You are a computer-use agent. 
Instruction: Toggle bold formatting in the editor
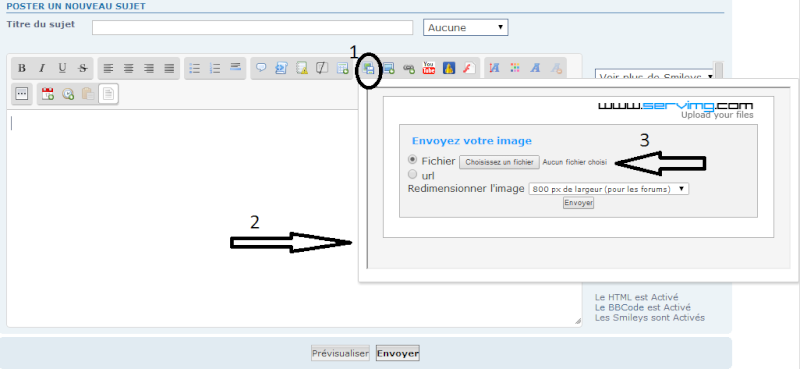coord(21,68)
